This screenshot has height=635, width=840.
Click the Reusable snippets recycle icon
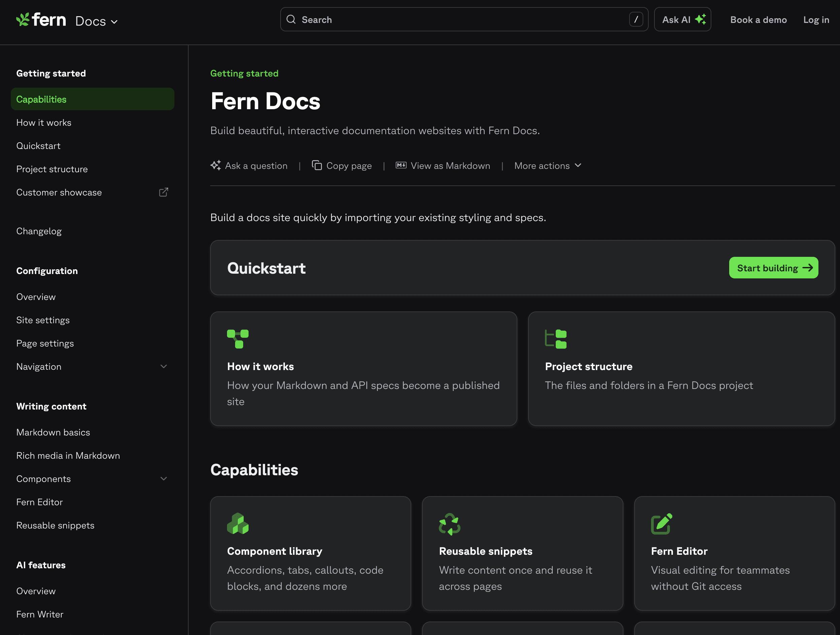(x=450, y=524)
